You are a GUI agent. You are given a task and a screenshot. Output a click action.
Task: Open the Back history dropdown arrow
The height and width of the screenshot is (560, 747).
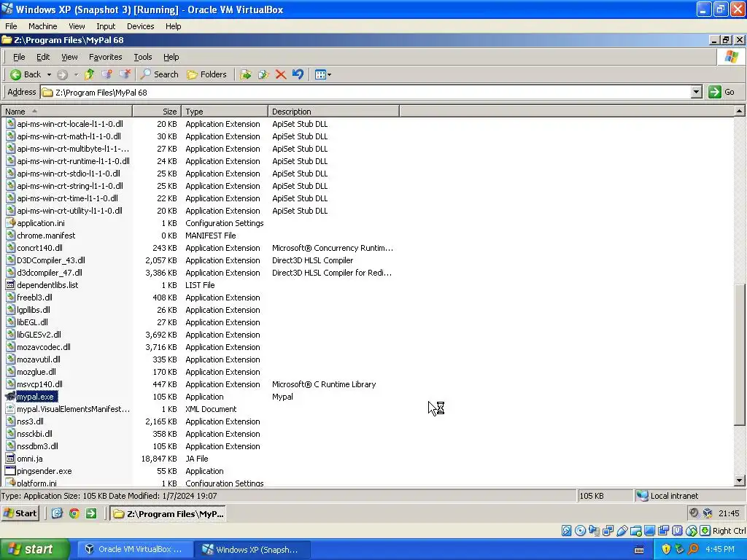tap(49, 74)
